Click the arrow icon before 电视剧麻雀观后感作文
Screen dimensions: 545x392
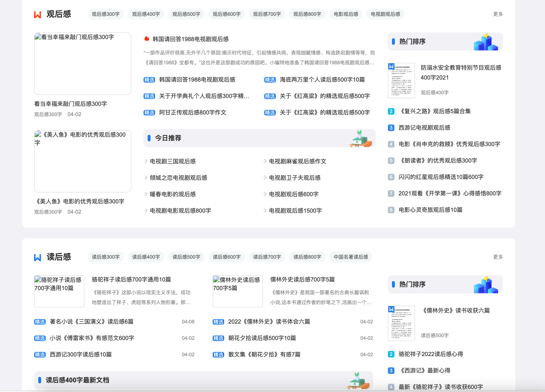[265, 161]
